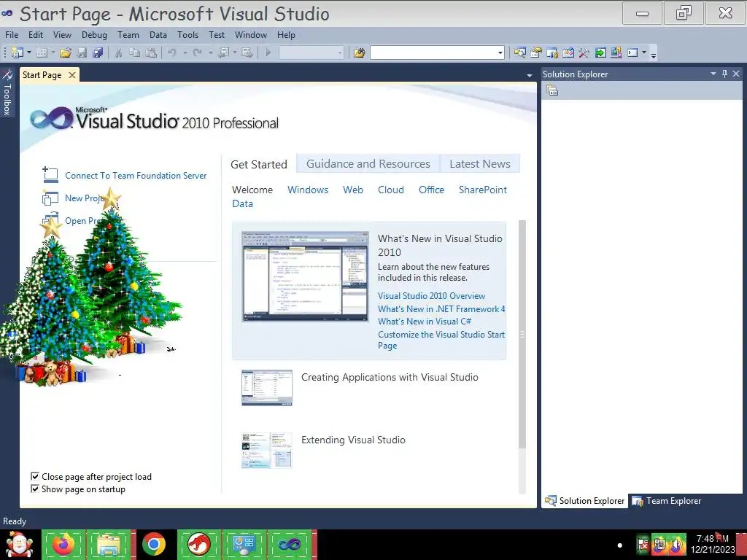Click the volume speaker tray icon
This screenshot has height=560, width=747.
676,544
